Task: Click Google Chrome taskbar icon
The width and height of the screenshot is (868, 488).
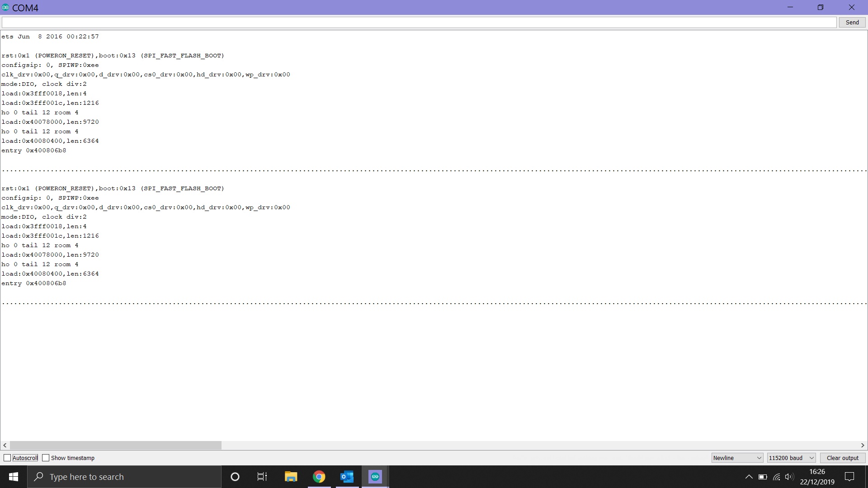Action: coord(319,477)
